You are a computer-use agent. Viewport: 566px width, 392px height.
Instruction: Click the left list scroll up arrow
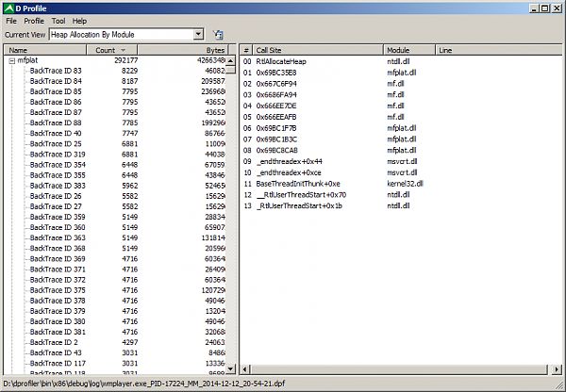230,60
